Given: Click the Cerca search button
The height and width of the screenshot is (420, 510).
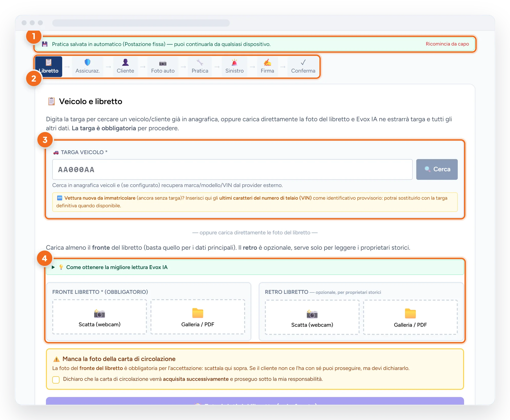Looking at the screenshot, I should [437, 169].
